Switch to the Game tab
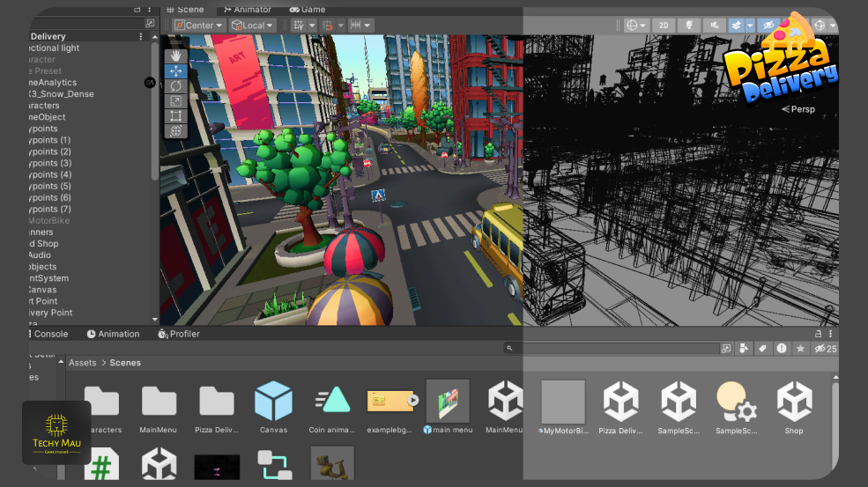Screen dimensions: 868x487 coord(308,10)
